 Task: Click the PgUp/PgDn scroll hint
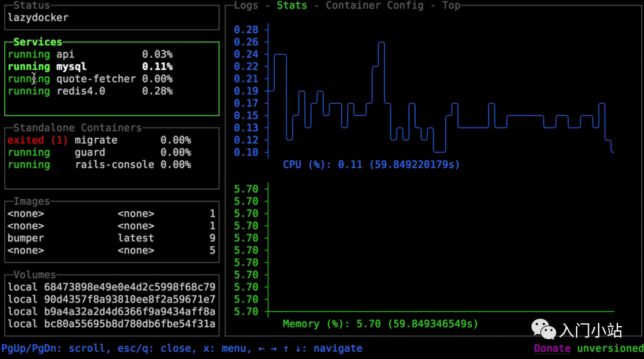(55, 348)
